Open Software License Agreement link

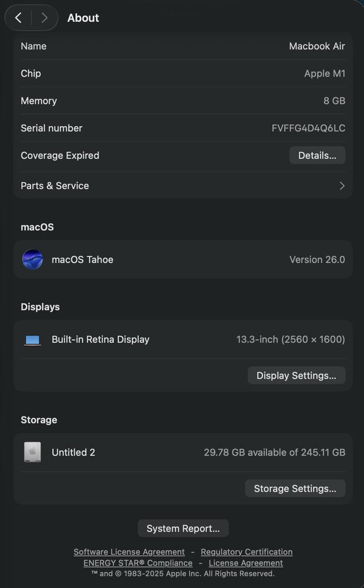click(x=129, y=552)
